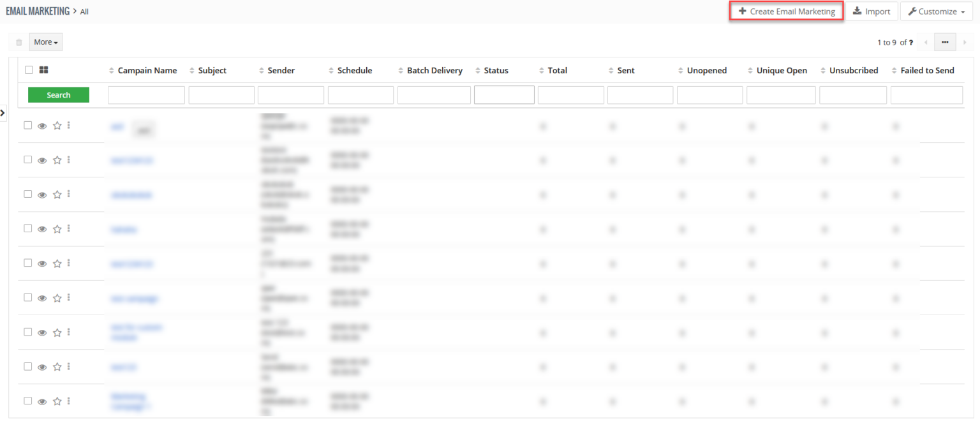Open the page selector ellipsis icon in pagination
Viewport: 980px width, 423px height.
[945, 41]
